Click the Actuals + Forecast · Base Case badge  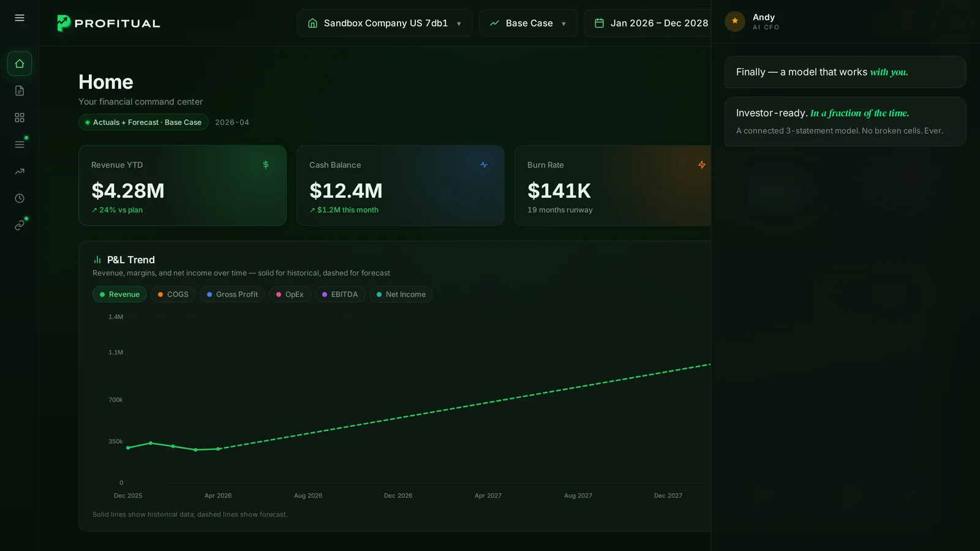pyautogui.click(x=143, y=122)
